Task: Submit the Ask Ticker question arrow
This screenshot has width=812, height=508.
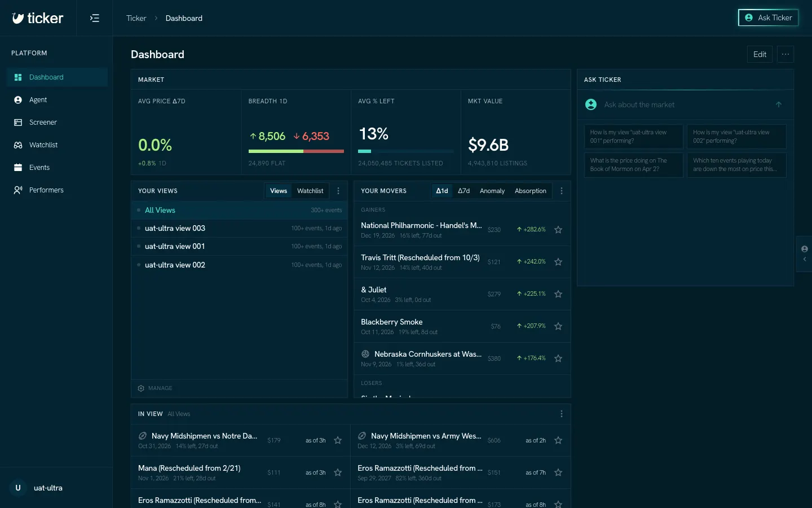Action: 779,104
